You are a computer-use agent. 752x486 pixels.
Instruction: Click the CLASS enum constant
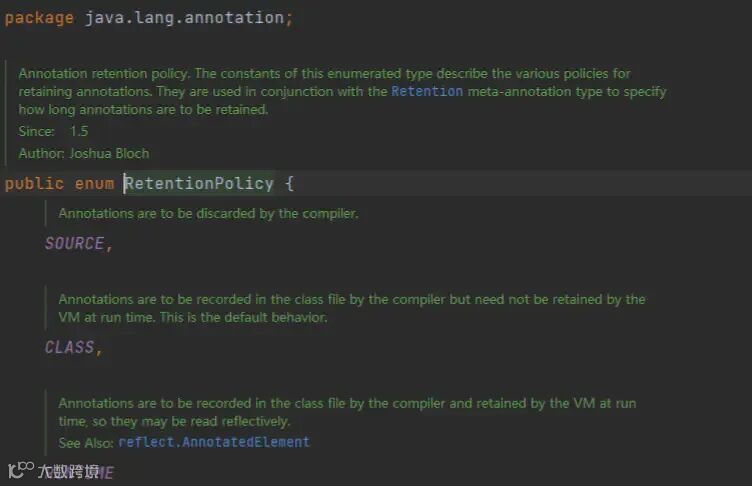(x=70, y=347)
